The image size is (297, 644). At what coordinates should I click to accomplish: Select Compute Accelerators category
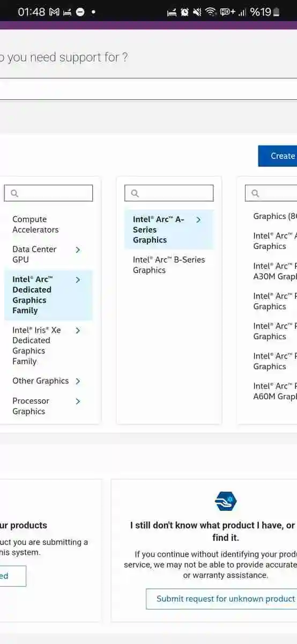(x=35, y=224)
